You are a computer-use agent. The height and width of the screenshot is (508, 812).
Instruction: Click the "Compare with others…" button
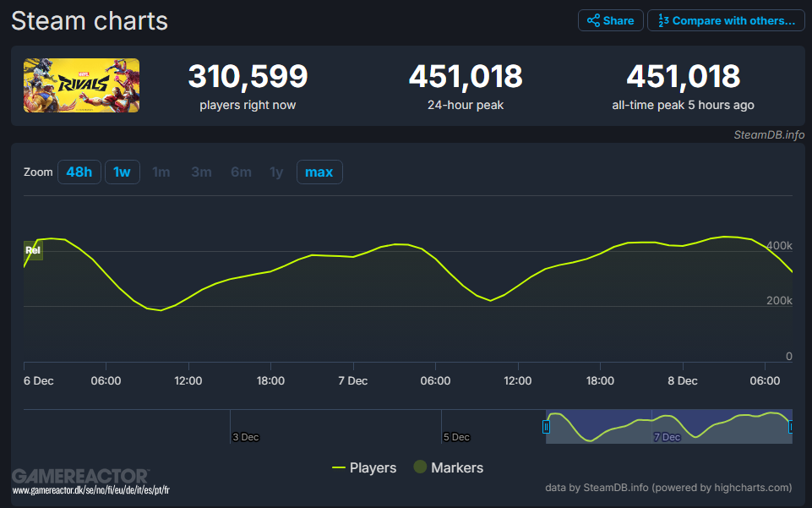click(725, 20)
